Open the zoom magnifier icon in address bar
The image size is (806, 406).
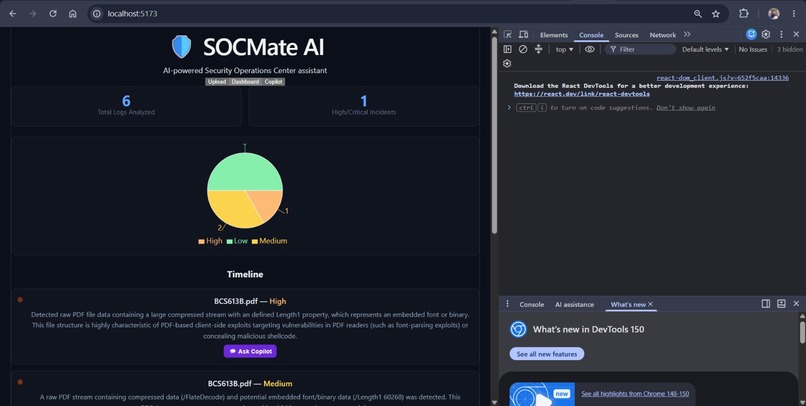tap(698, 14)
